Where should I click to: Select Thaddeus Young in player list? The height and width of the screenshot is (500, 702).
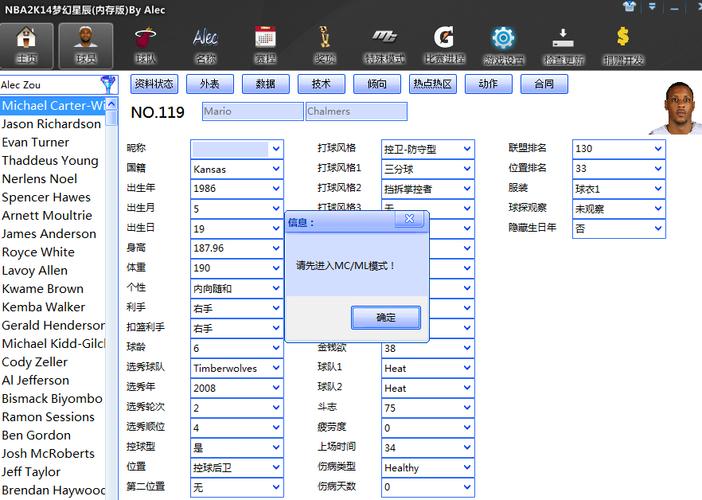(53, 161)
